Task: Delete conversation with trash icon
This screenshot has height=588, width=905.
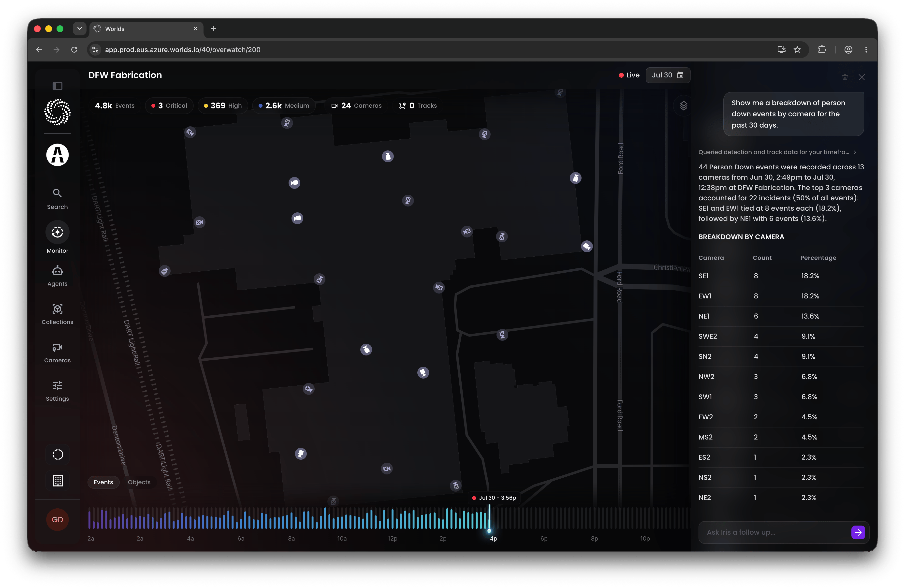Action: point(845,77)
